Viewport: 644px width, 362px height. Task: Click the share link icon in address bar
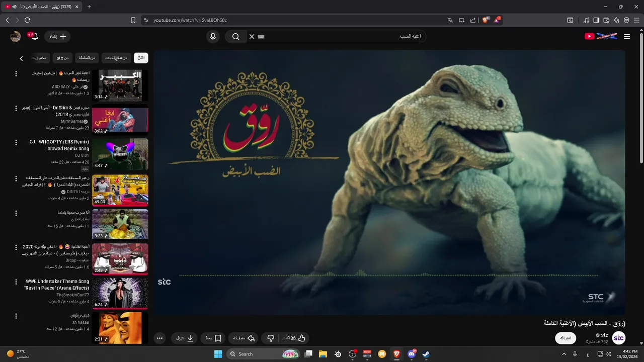point(473,20)
